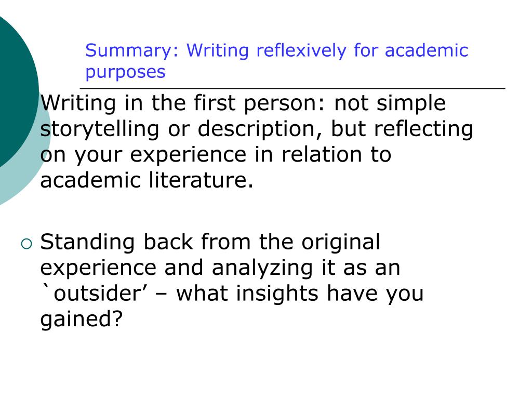Click the word 'Summary:' in the heading
This screenshot has height=399, width=532.
(x=131, y=51)
